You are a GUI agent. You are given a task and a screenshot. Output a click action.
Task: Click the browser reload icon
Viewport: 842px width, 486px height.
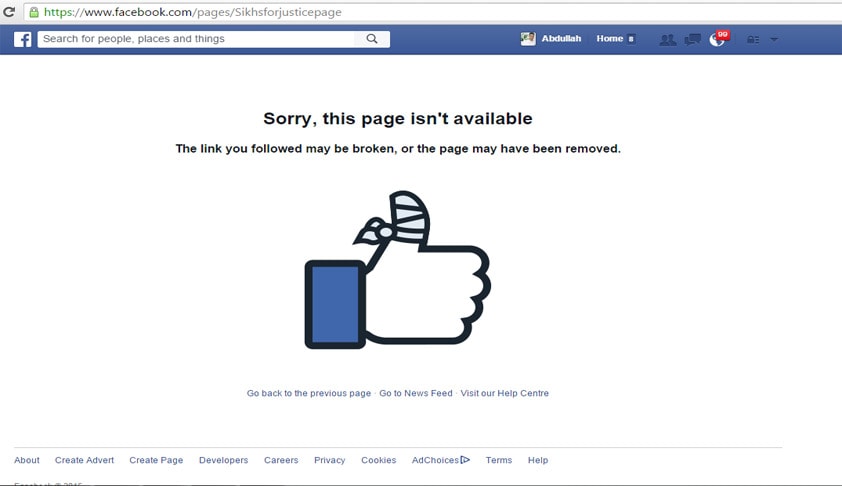[x=9, y=12]
